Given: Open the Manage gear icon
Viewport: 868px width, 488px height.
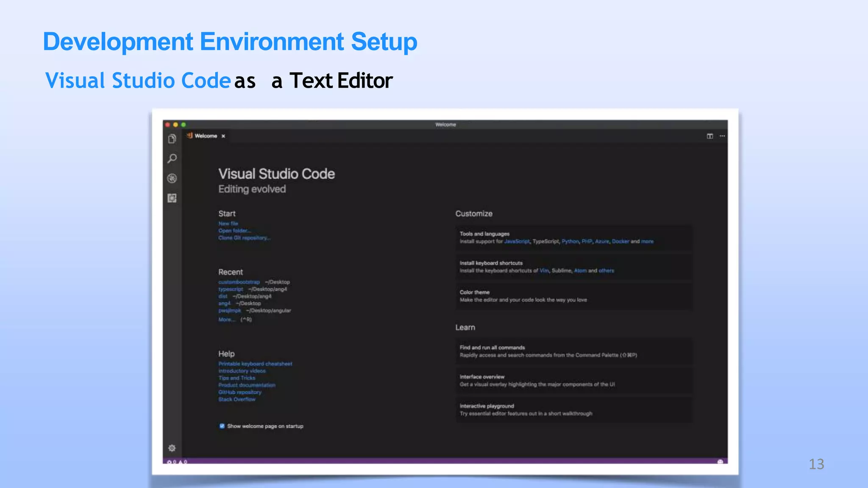Looking at the screenshot, I should pyautogui.click(x=172, y=448).
